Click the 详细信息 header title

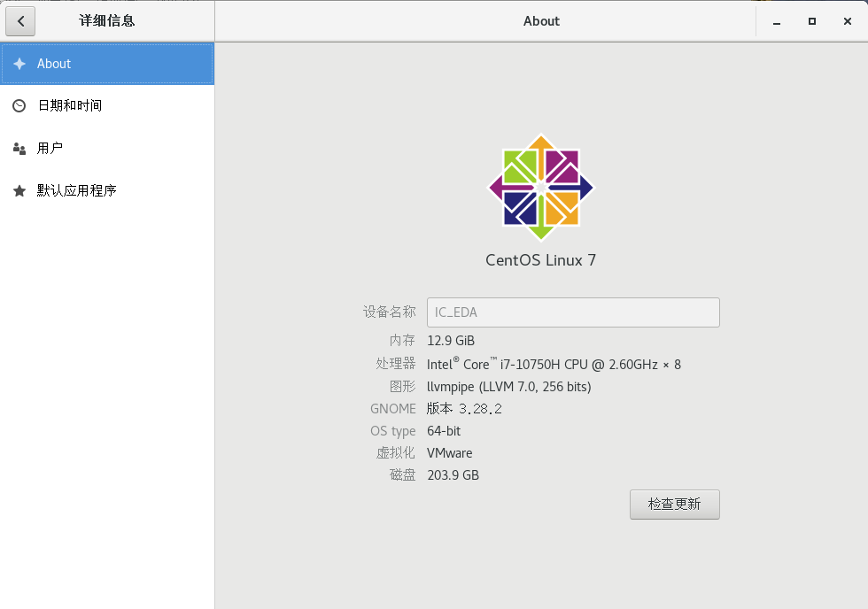106,20
